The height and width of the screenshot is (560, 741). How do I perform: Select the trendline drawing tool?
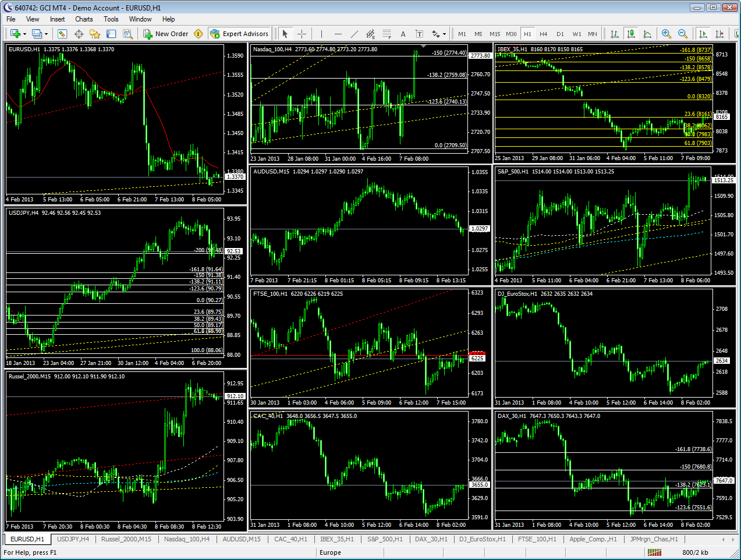354,34
